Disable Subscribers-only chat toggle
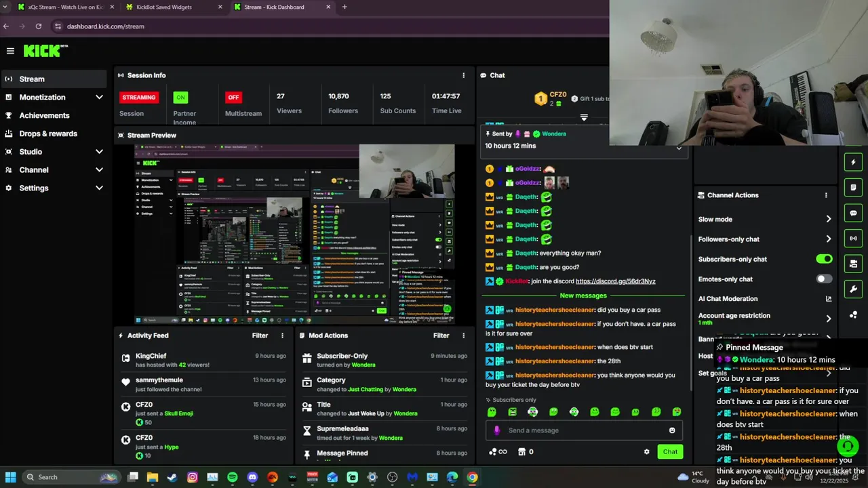 tap(824, 259)
